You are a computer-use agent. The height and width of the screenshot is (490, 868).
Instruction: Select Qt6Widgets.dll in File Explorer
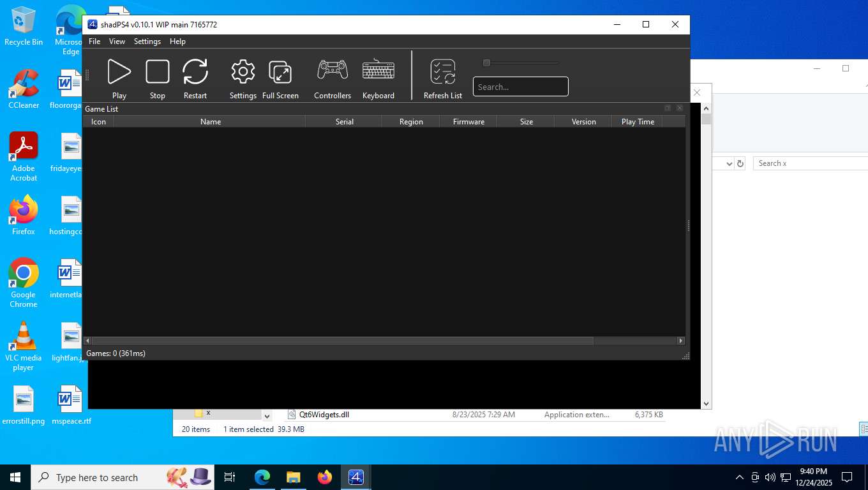pos(324,415)
